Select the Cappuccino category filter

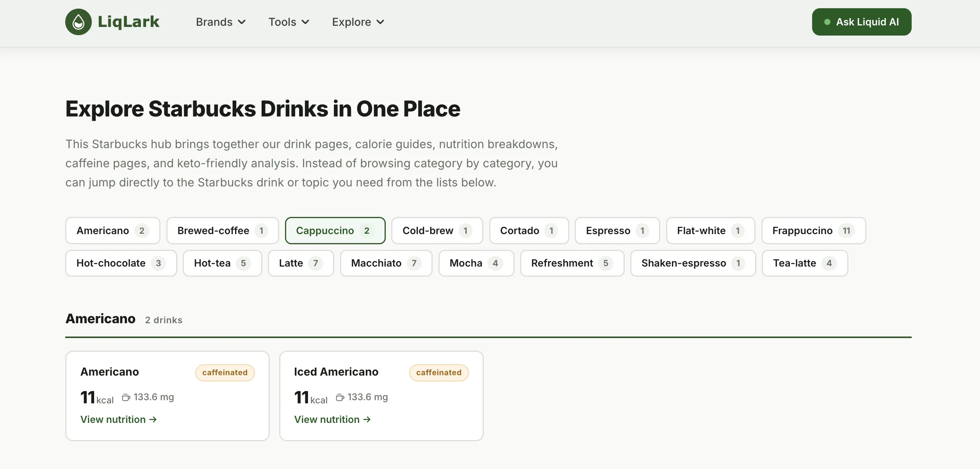[335, 231]
